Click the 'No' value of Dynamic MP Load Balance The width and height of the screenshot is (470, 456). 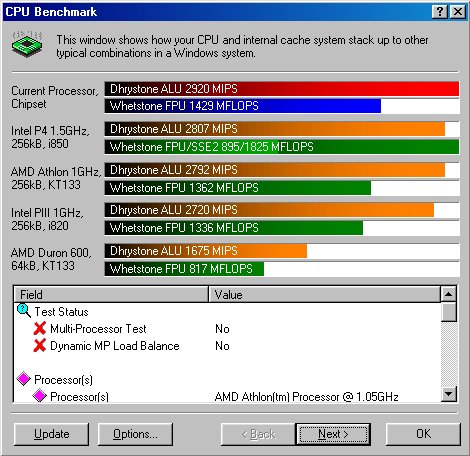pos(222,346)
